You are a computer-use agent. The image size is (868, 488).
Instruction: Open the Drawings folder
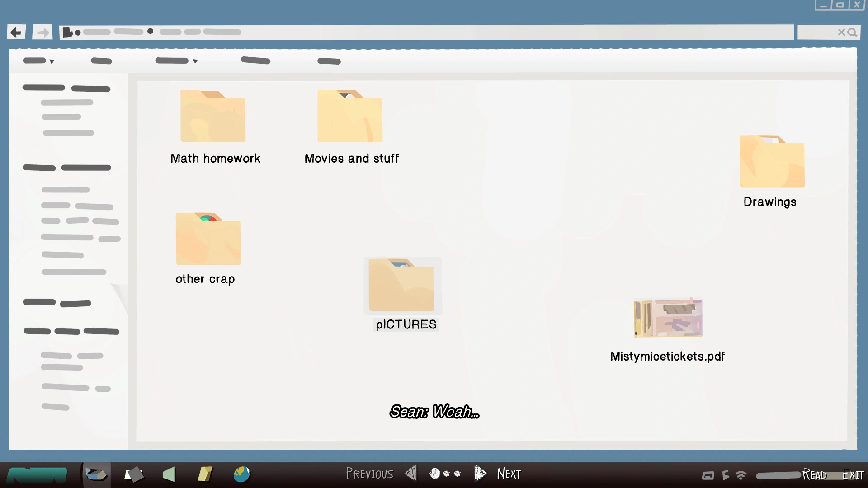pos(772,161)
